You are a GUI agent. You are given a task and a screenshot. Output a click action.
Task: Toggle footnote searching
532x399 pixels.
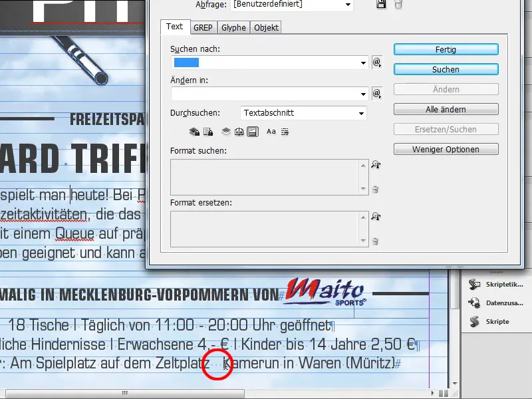coord(253,131)
